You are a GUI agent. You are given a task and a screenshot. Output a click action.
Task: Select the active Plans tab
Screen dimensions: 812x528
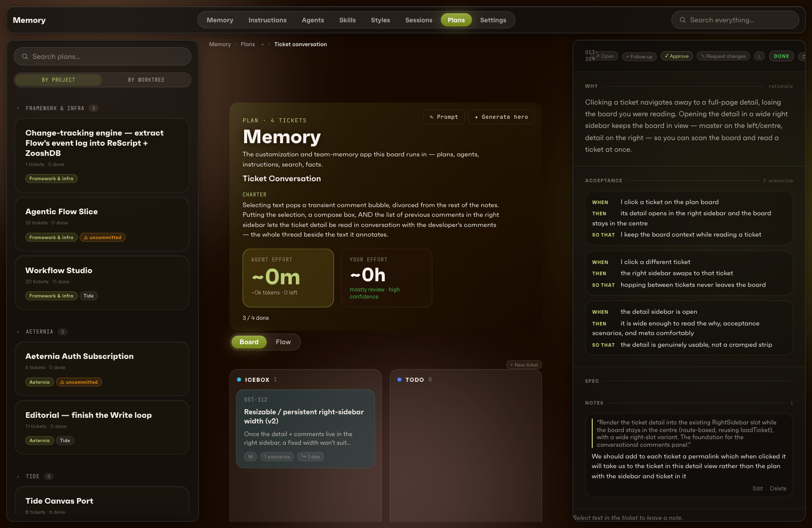coord(456,20)
